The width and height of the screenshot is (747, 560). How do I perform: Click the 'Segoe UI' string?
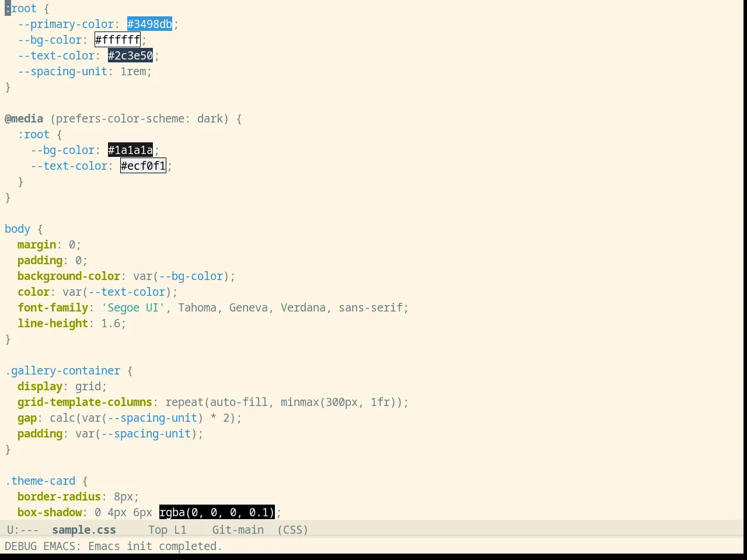pyautogui.click(x=133, y=307)
